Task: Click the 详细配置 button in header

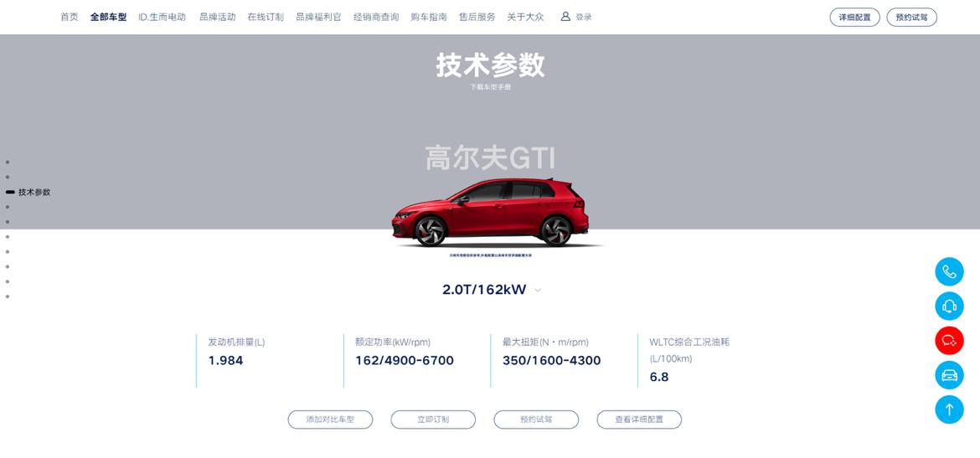Action: (x=854, y=17)
